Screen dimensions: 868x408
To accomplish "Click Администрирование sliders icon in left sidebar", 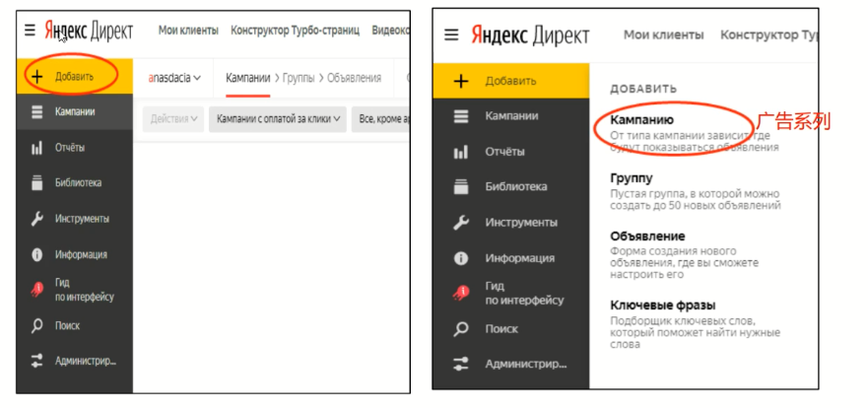I will (x=37, y=362).
